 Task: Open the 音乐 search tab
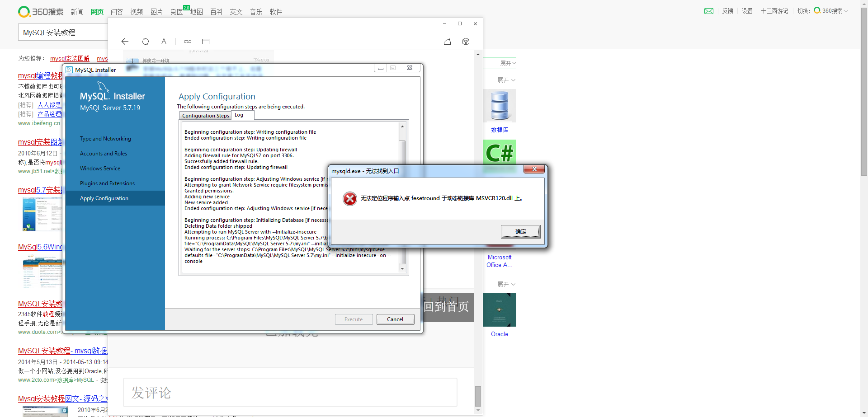coord(256,12)
